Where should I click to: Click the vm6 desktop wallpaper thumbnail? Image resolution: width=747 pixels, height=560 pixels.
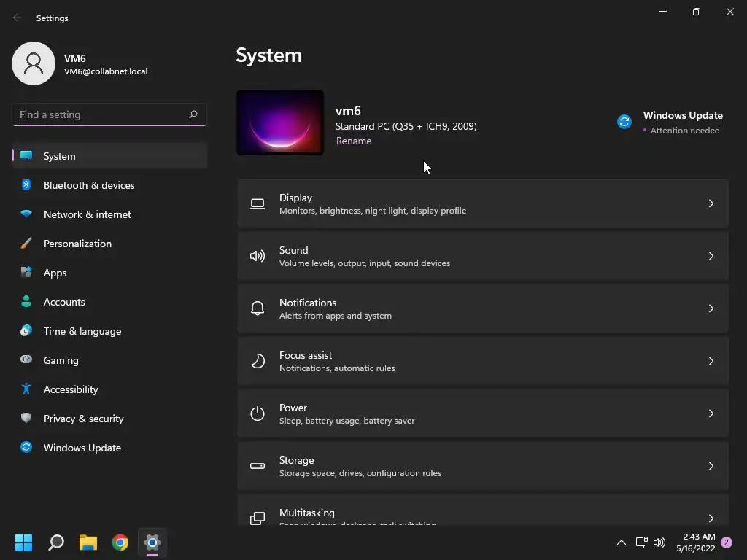280,122
